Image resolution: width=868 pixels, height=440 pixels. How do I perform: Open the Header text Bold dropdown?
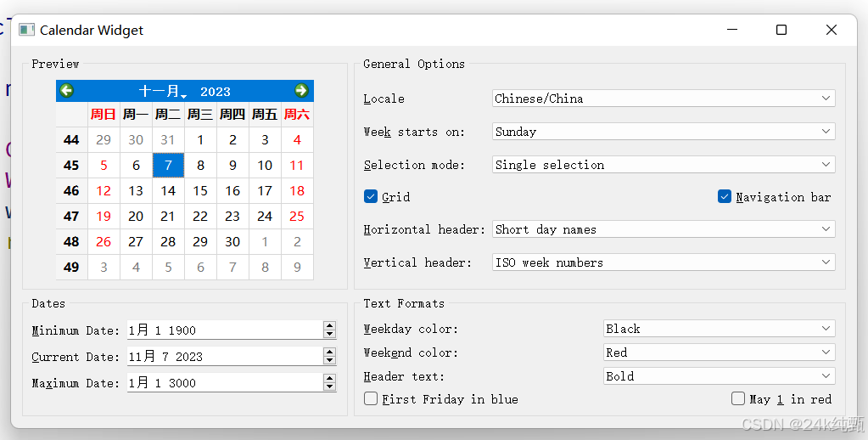[719, 376]
